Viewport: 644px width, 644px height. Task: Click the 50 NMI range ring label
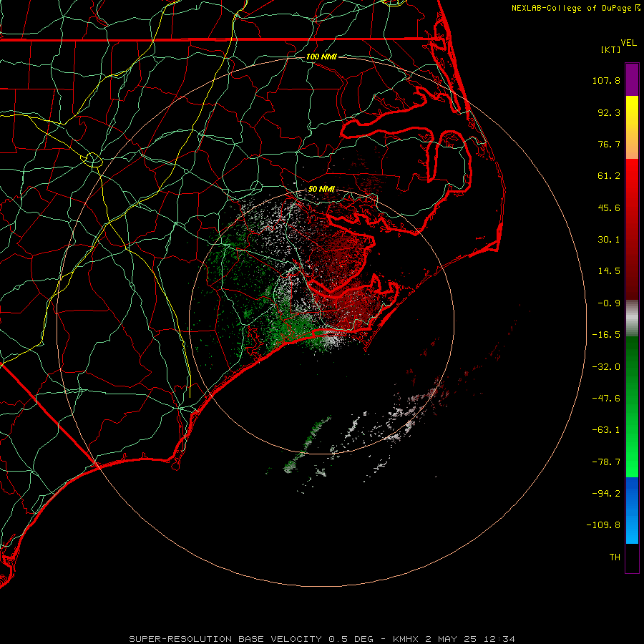(321, 189)
